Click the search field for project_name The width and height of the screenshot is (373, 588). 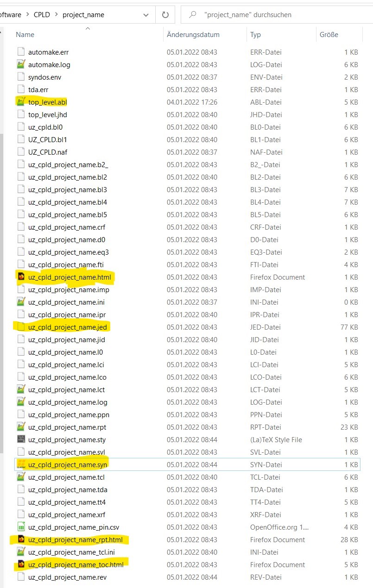(x=278, y=15)
